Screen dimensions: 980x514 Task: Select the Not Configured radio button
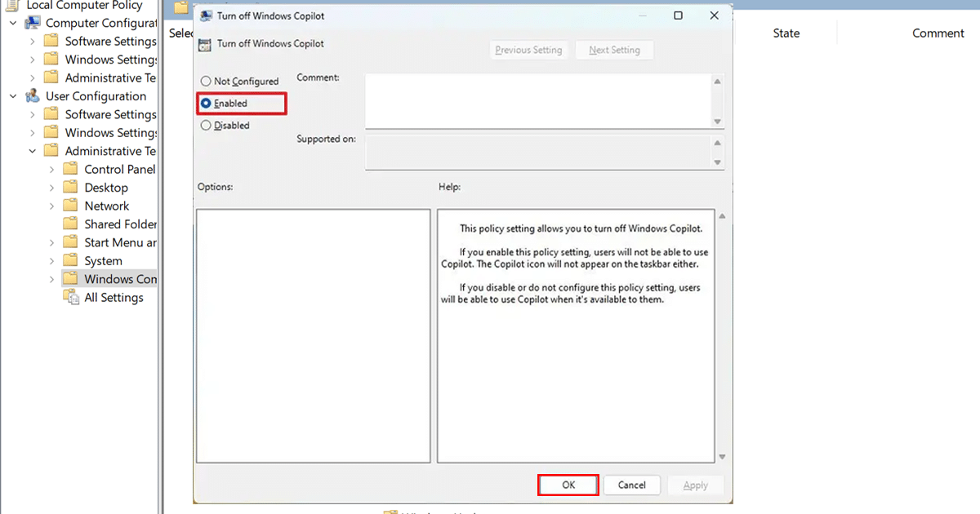206,82
